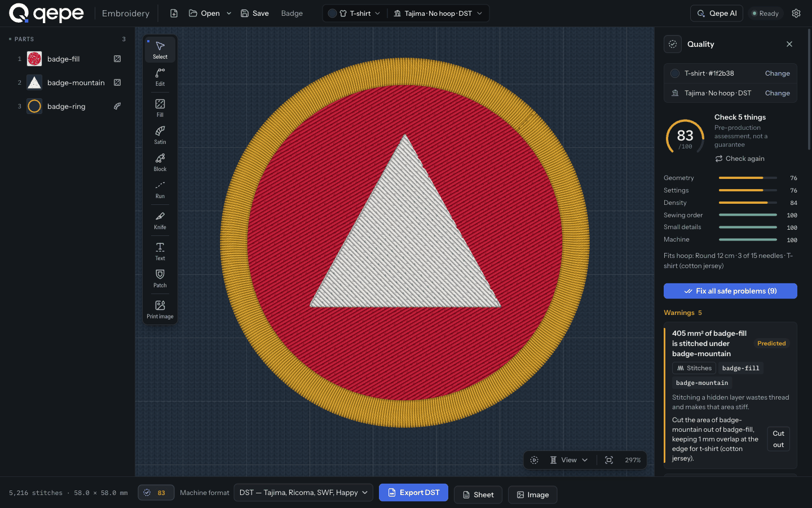Open the Qepe AI assistant
The width and height of the screenshot is (812, 508).
click(x=717, y=14)
